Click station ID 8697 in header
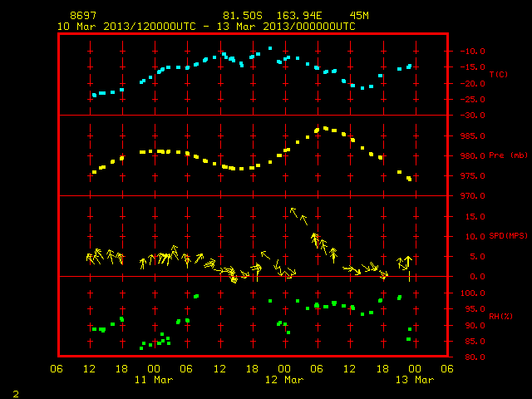 [x=83, y=16]
